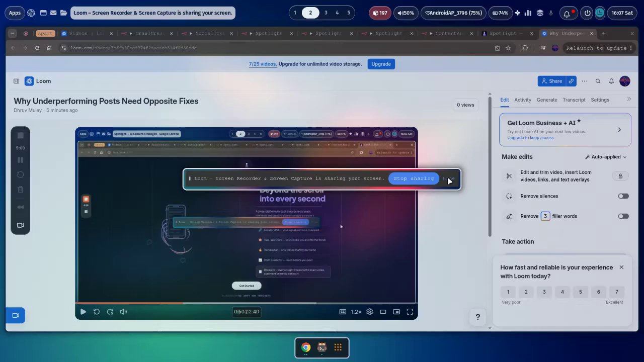This screenshot has height=362, width=644.
Task: Seek along the video progress bar
Action: (247, 303)
